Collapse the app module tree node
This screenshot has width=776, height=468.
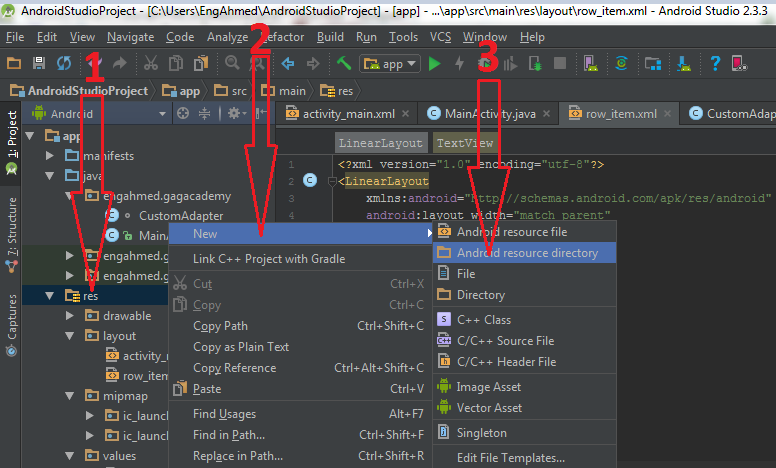tap(30, 136)
